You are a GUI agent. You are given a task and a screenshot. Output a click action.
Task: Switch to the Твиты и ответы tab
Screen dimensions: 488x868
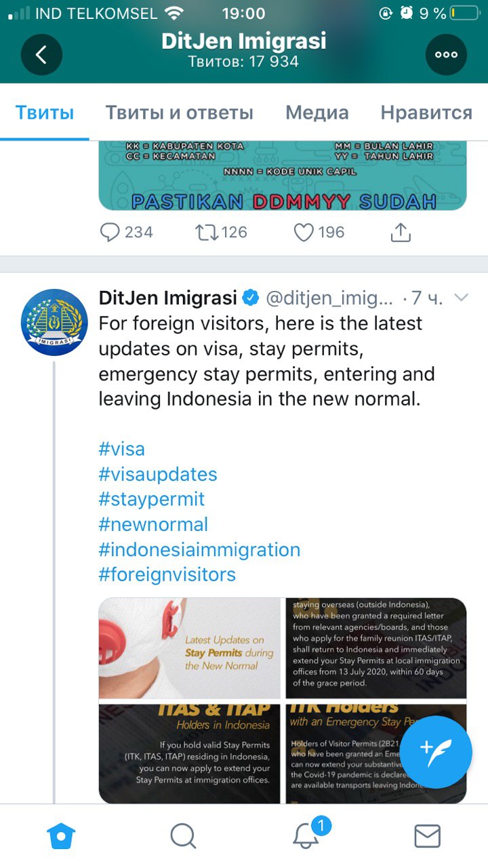[x=179, y=113]
